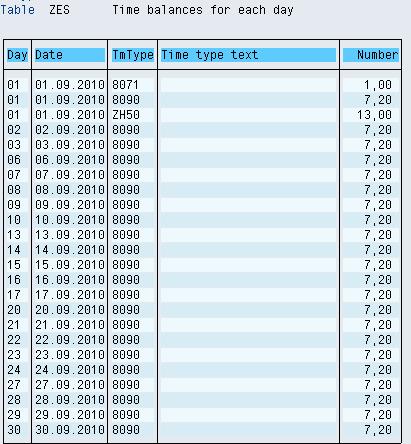Select the date 15.09.2010
This screenshot has width=411, height=444.
70,265
